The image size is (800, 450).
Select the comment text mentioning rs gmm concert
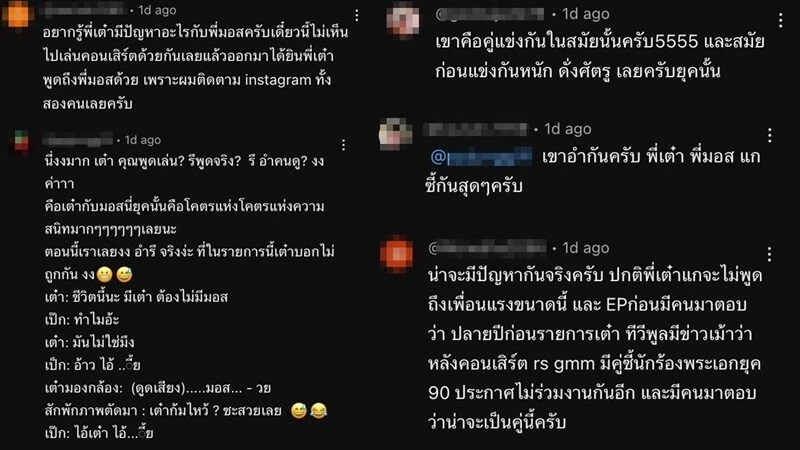[x=595, y=349]
